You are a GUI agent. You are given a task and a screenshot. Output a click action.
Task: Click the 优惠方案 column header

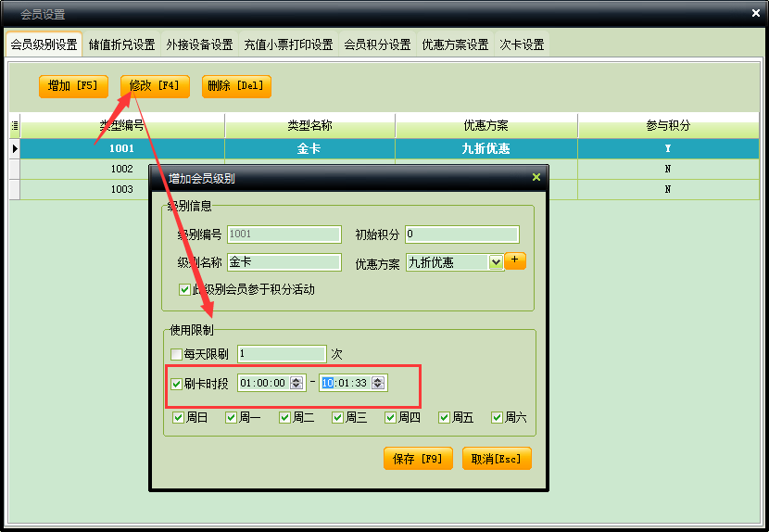pos(486,126)
